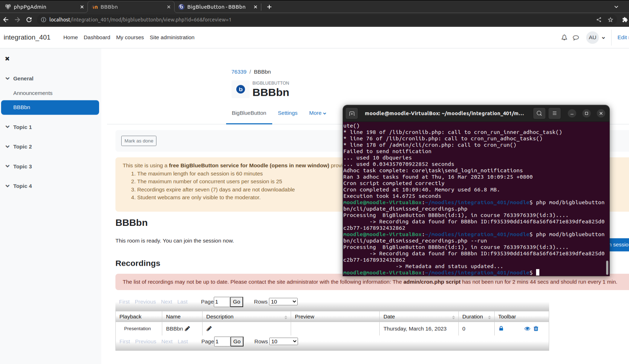Close the phpPgAdmin tab

pos(82,7)
